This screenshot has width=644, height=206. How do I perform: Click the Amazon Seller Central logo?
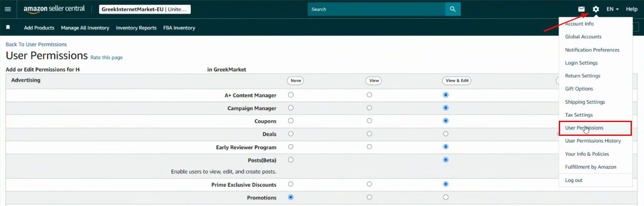point(54,9)
